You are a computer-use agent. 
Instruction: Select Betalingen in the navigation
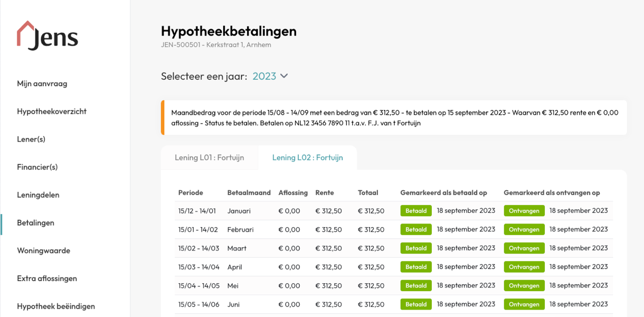[36, 222]
